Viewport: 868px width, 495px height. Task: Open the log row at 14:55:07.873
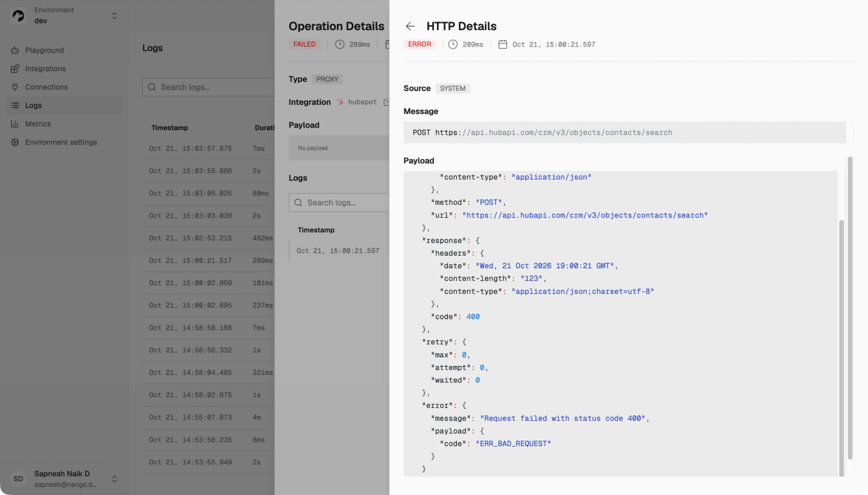pyautogui.click(x=209, y=417)
